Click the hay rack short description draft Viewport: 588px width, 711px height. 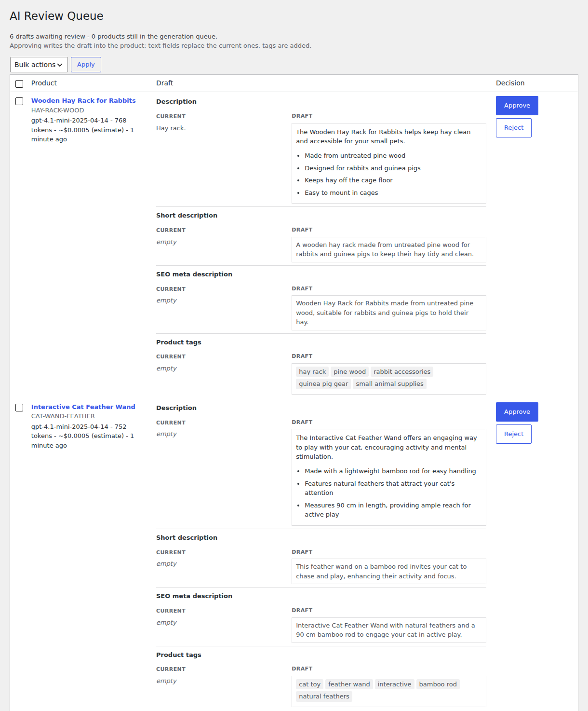tap(388, 249)
